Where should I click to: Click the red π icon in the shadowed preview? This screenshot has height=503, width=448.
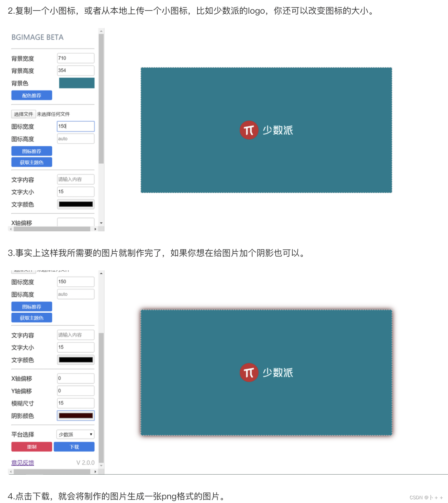pyautogui.click(x=249, y=372)
